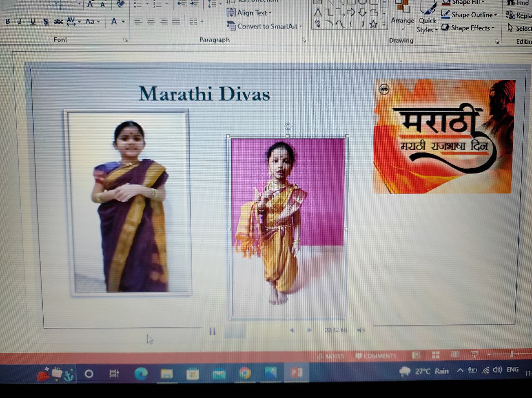Screen dimensions: 532x398
Task: Apply text shadow formatting
Action: coord(46,22)
